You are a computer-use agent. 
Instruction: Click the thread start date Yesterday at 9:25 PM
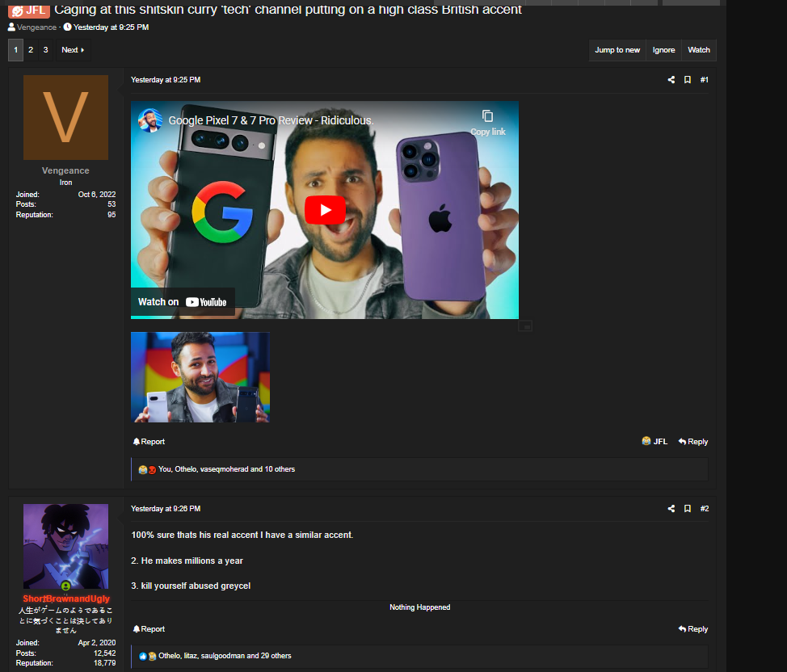(111, 27)
